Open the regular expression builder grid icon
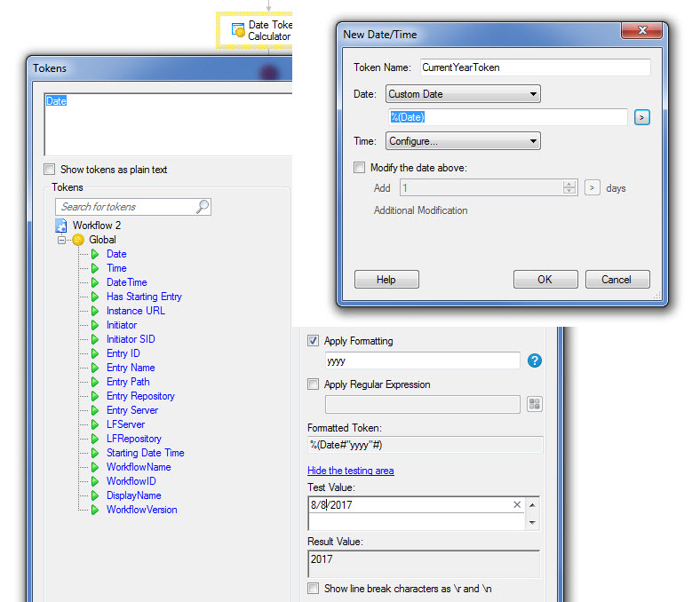Screen dimensions: 700x602 (x=535, y=404)
